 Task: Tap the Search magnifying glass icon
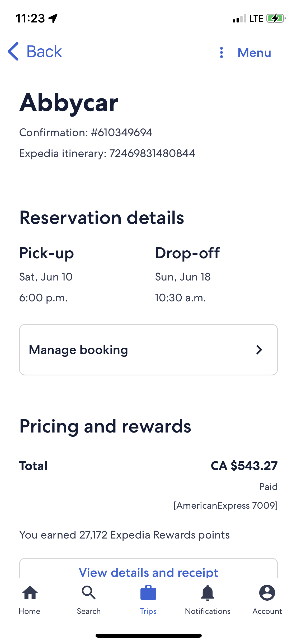89,593
